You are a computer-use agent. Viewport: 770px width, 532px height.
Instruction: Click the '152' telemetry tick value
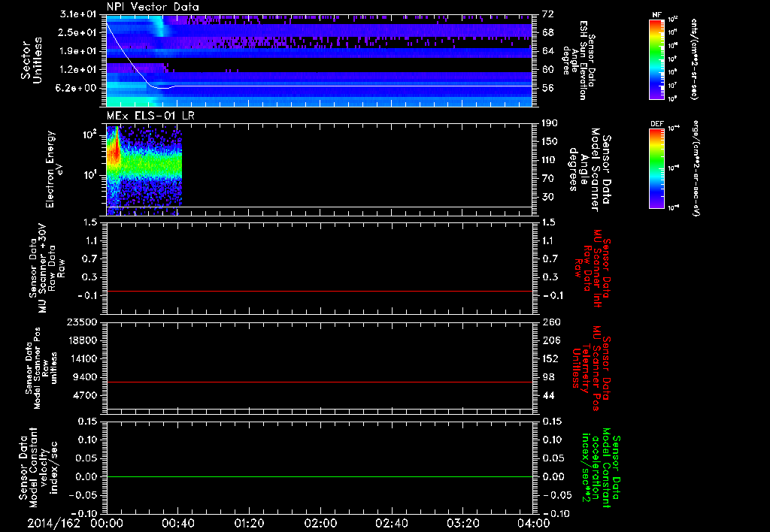click(x=550, y=358)
